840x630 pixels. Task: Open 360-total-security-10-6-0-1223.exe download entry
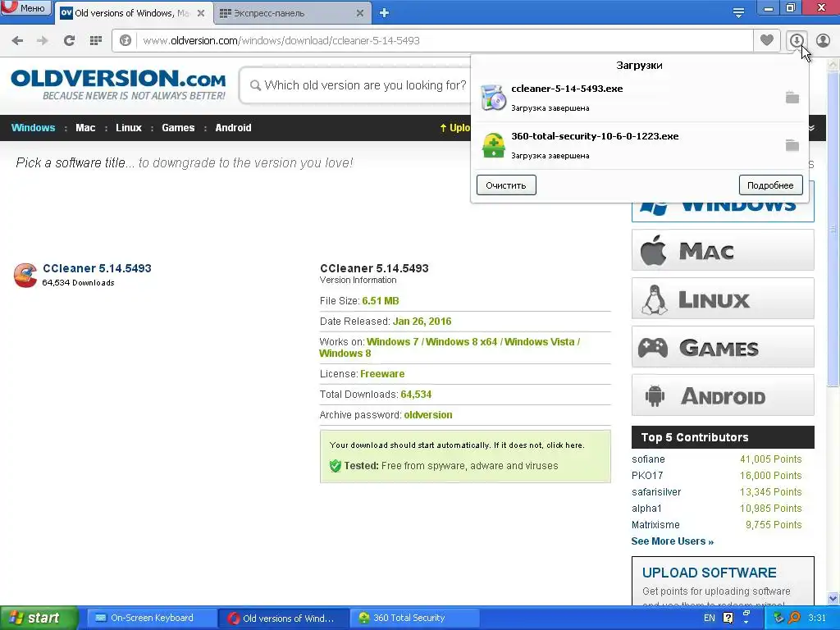pyautogui.click(x=638, y=146)
